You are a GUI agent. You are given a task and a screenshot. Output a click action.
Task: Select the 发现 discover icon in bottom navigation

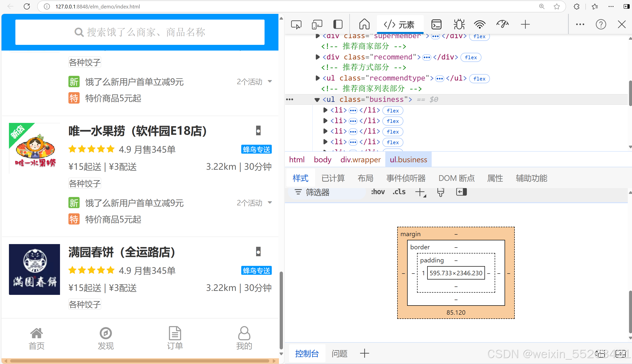pyautogui.click(x=105, y=334)
